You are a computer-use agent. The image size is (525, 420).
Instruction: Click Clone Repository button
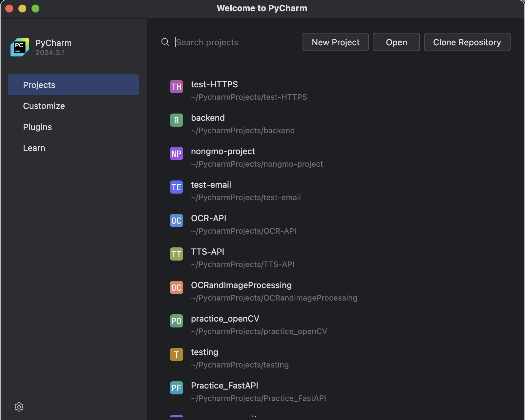tap(467, 42)
